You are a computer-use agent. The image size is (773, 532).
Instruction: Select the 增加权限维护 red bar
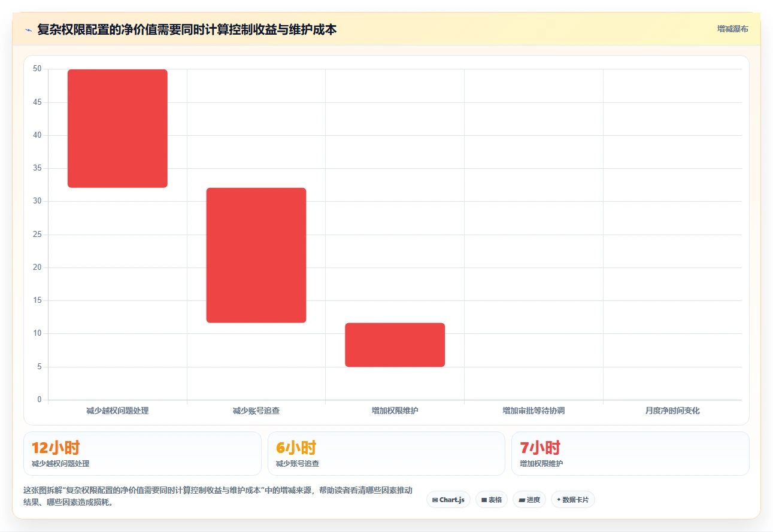click(x=395, y=345)
